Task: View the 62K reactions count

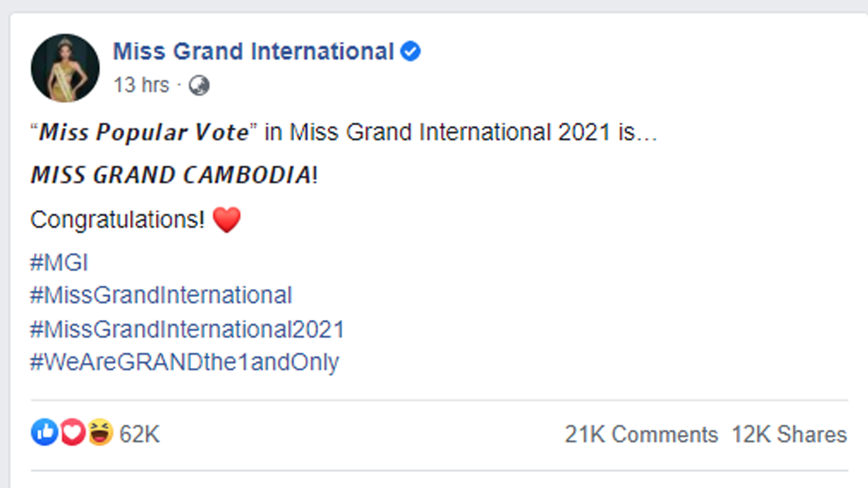Action: point(139,434)
